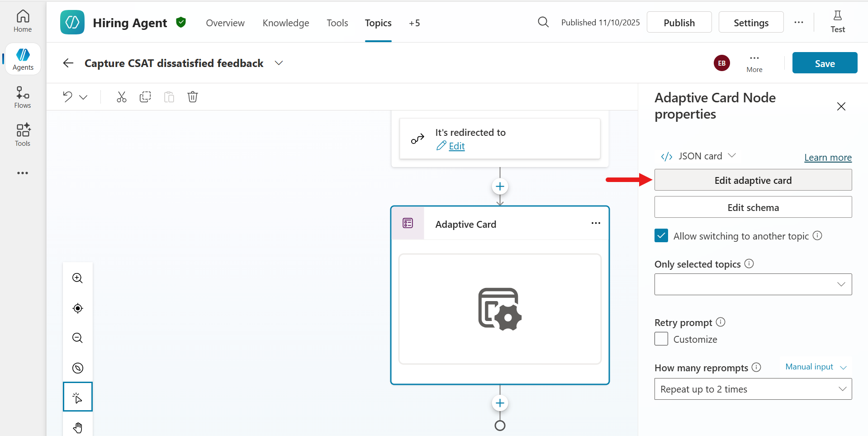Open the sidebar more options ellipsis
This screenshot has width=868, height=436.
[23, 173]
